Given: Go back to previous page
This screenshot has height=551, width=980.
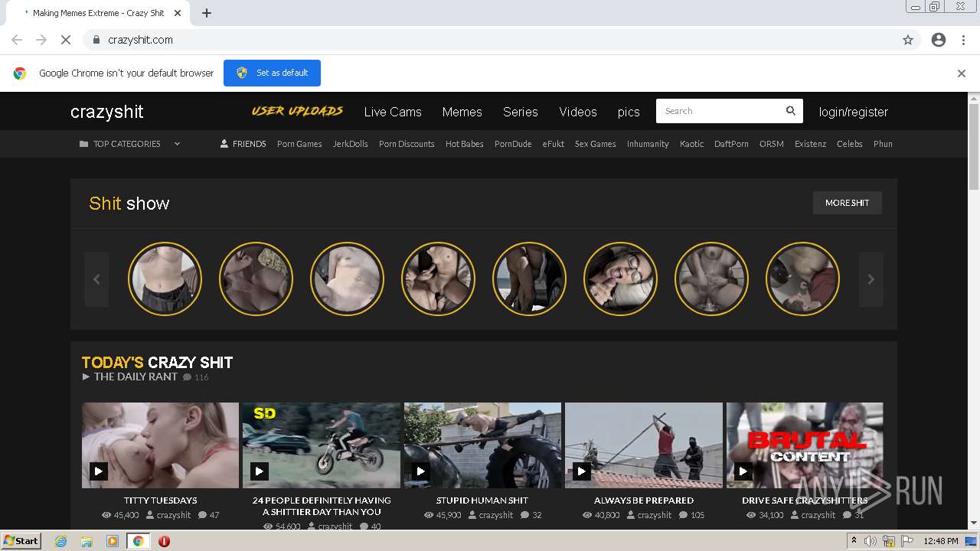Looking at the screenshot, I should pyautogui.click(x=17, y=40).
